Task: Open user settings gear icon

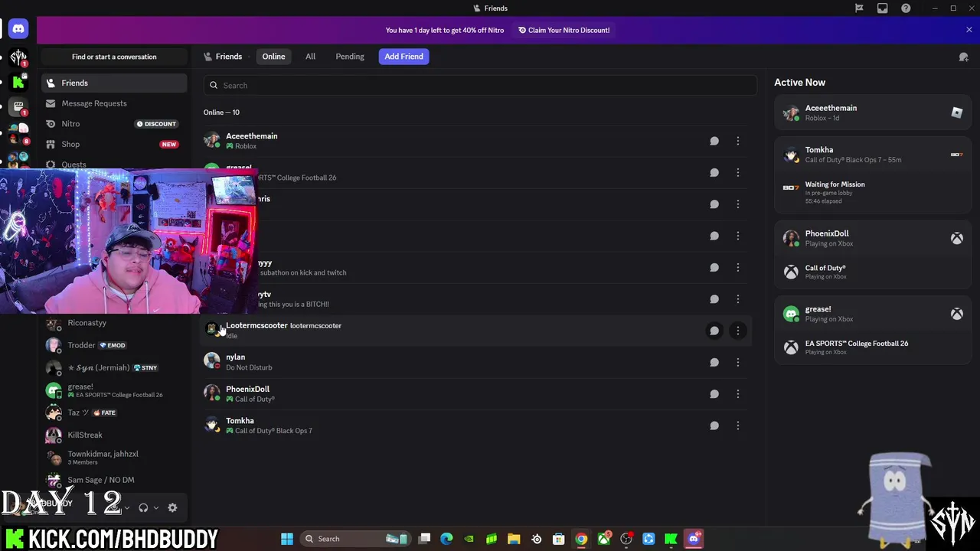Action: tap(172, 507)
